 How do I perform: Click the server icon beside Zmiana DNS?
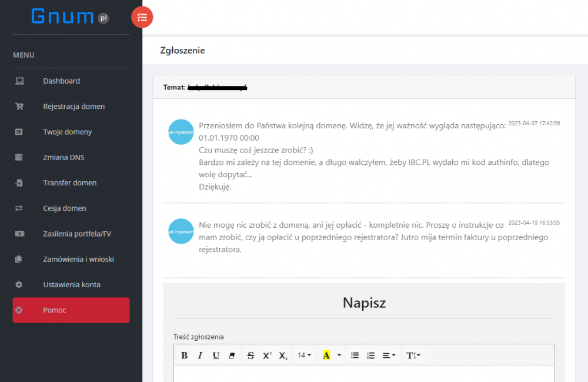pyautogui.click(x=19, y=157)
